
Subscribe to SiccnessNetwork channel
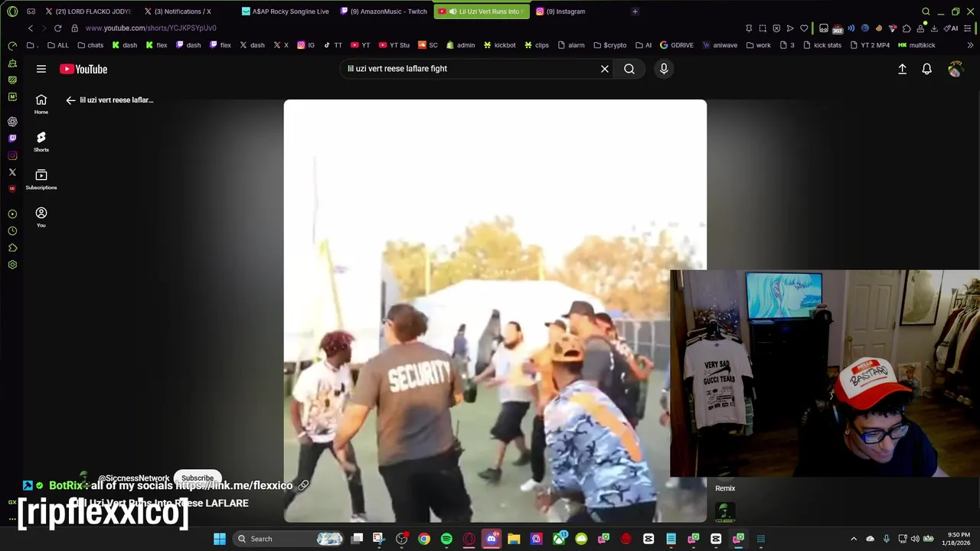(198, 478)
